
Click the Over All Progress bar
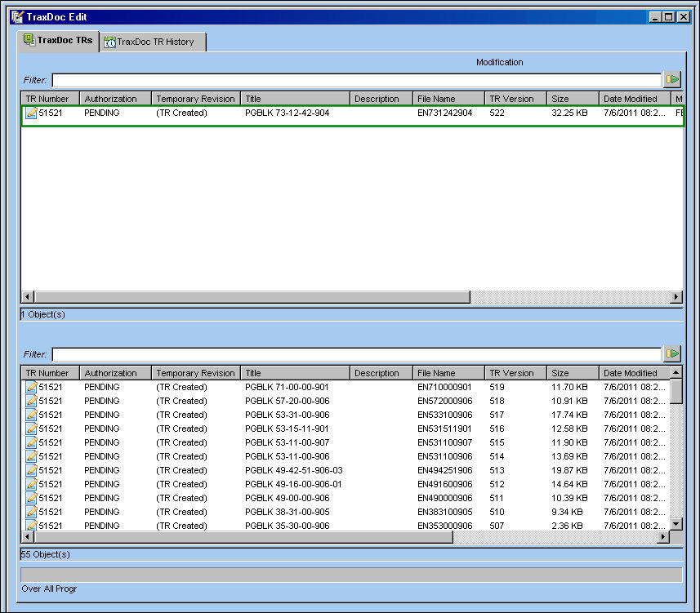click(351, 575)
